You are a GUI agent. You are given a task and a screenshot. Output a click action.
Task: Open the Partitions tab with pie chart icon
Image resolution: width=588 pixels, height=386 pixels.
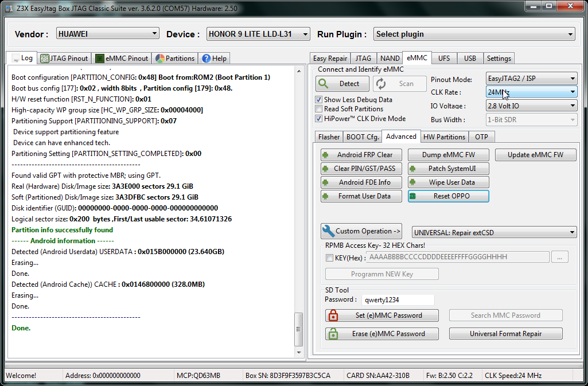[x=175, y=59]
